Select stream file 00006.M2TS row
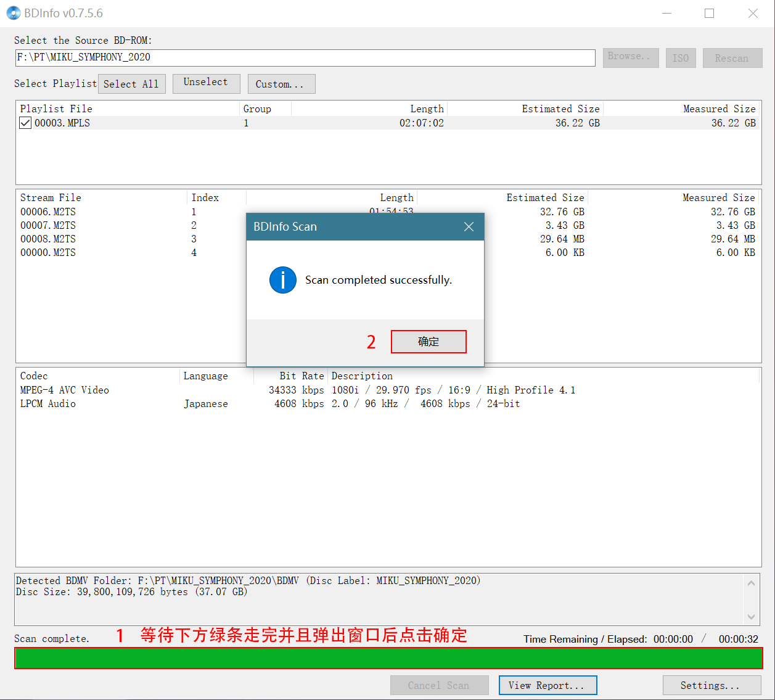The width and height of the screenshot is (775, 700). click(48, 212)
